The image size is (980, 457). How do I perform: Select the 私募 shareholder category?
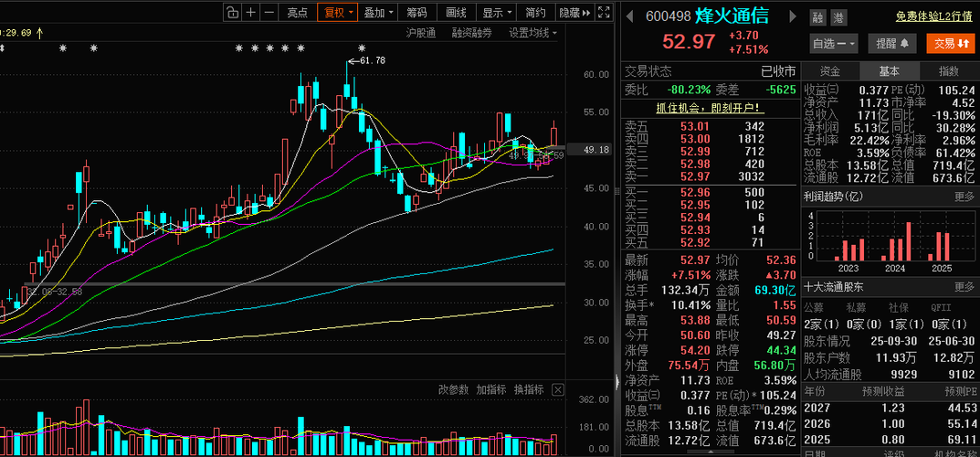(857, 307)
